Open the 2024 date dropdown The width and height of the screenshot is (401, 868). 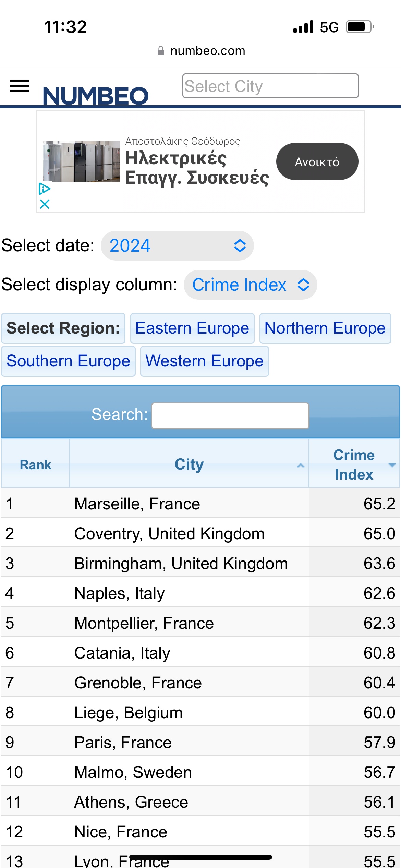click(177, 246)
